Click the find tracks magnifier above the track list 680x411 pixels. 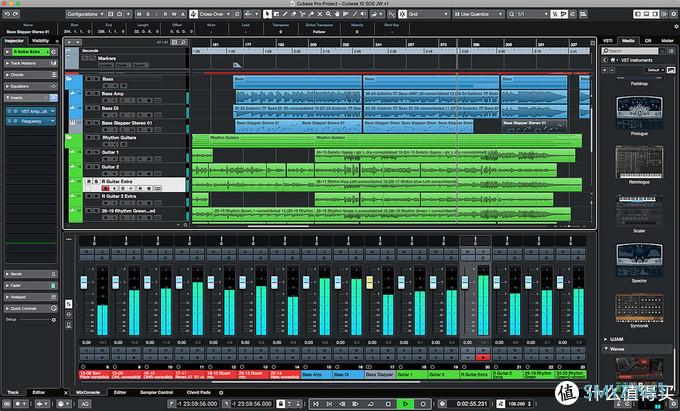(x=183, y=42)
